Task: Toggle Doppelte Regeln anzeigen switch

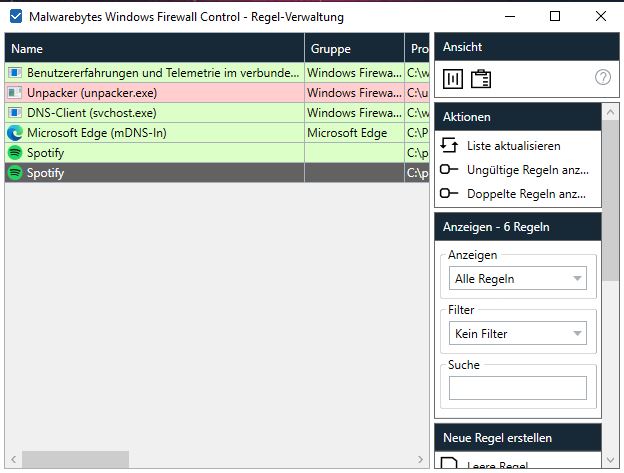Action: [448, 193]
